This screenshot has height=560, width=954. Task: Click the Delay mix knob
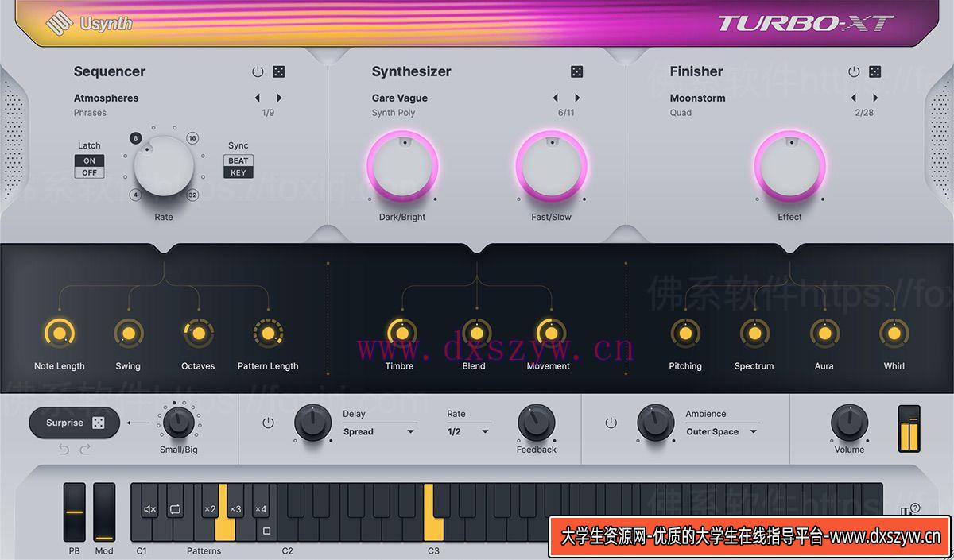pos(312,423)
